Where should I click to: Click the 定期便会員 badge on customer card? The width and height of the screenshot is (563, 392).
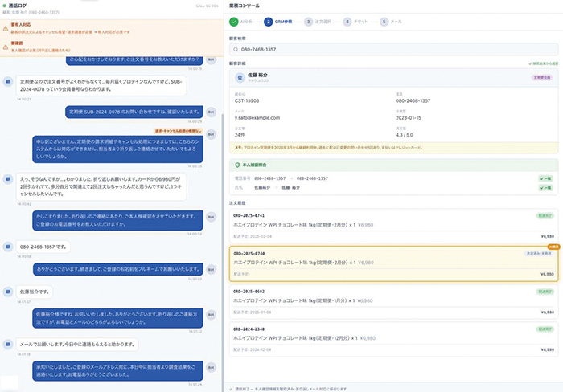(543, 79)
